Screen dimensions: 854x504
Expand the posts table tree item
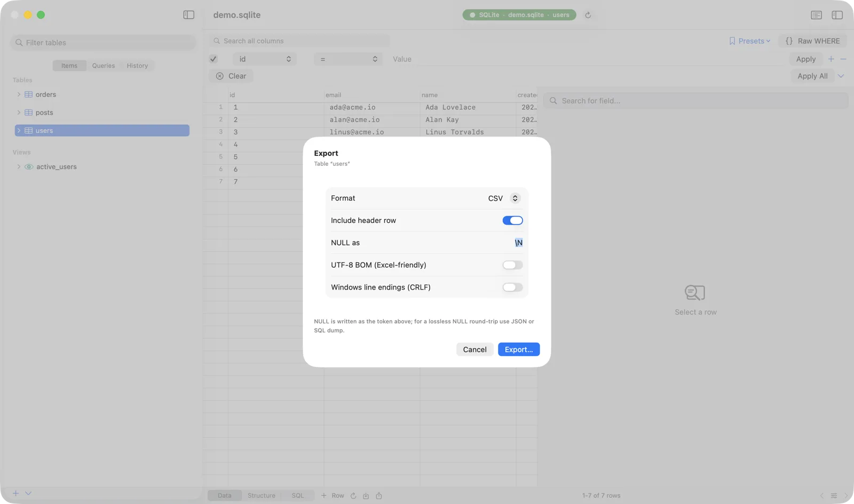click(x=19, y=113)
